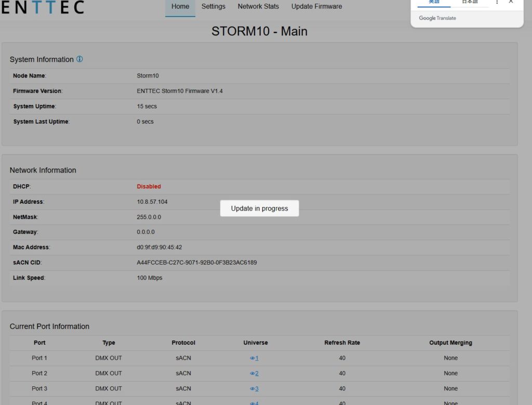
Task: Click the Port 2 row label
Action: tap(39, 373)
